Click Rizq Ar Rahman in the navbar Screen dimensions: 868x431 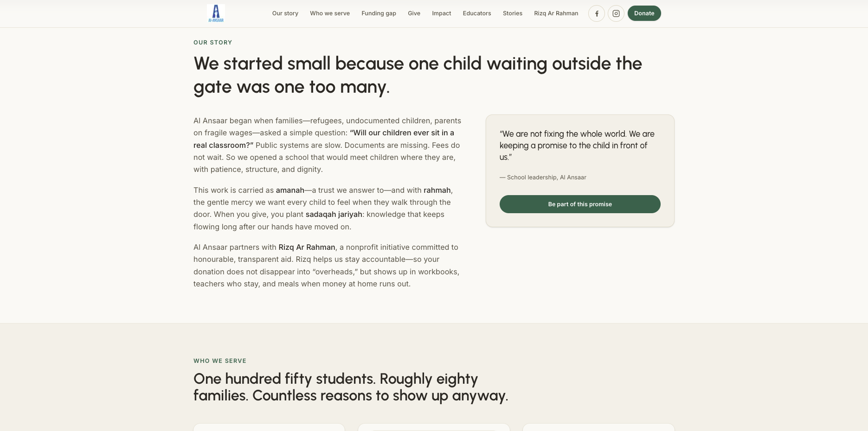pyautogui.click(x=556, y=13)
